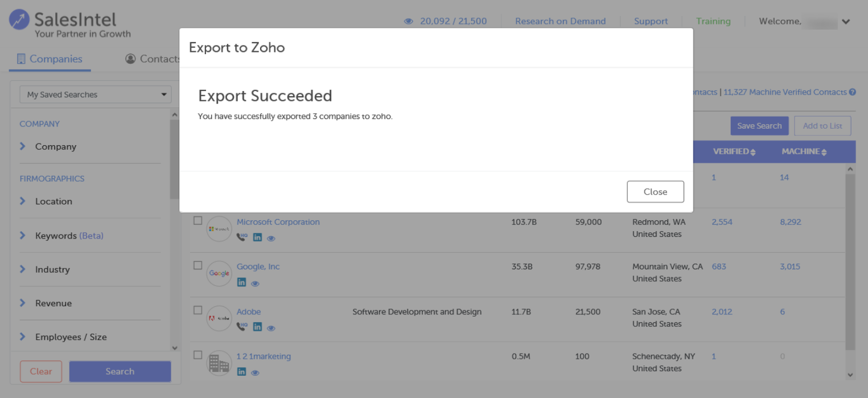Viewport: 868px width, 398px height.
Task: Open Google, Inc LinkedIn icon
Action: coord(241,282)
